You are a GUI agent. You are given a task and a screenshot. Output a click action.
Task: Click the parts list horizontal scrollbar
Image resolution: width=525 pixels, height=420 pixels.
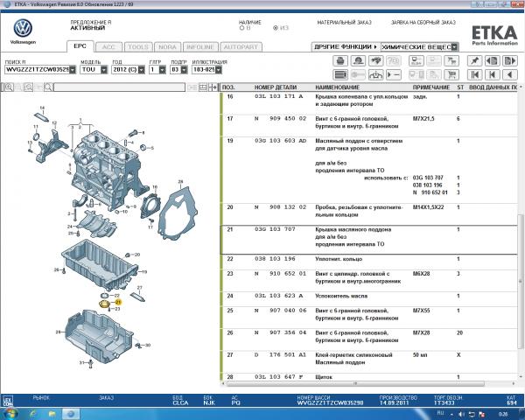click(355, 383)
